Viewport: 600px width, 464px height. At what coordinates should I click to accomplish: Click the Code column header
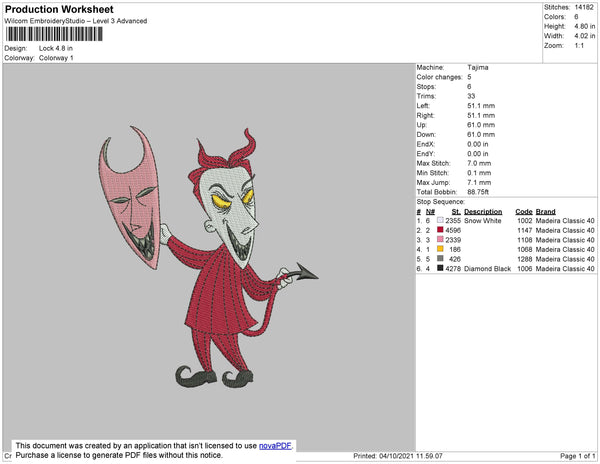click(x=523, y=212)
